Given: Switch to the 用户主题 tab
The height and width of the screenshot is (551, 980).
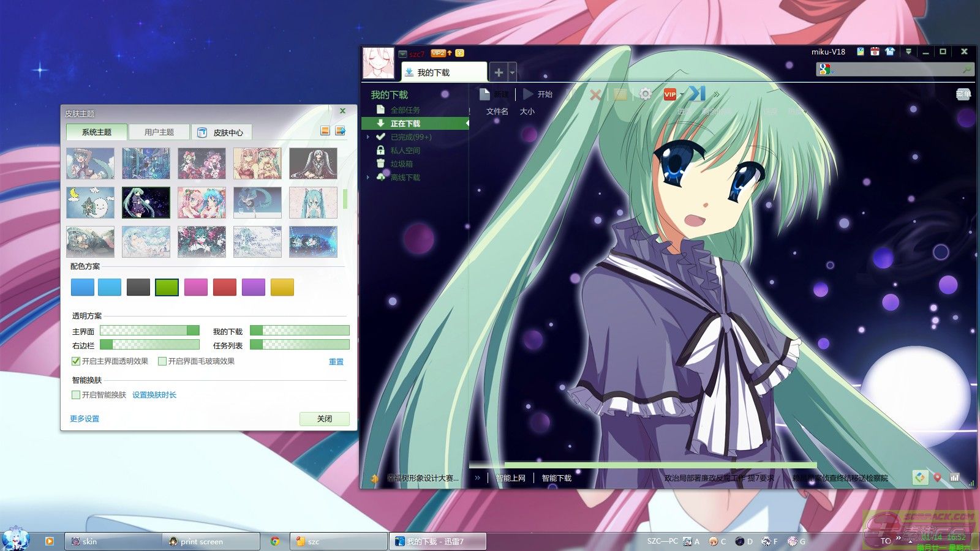Looking at the screenshot, I should coord(159,132).
